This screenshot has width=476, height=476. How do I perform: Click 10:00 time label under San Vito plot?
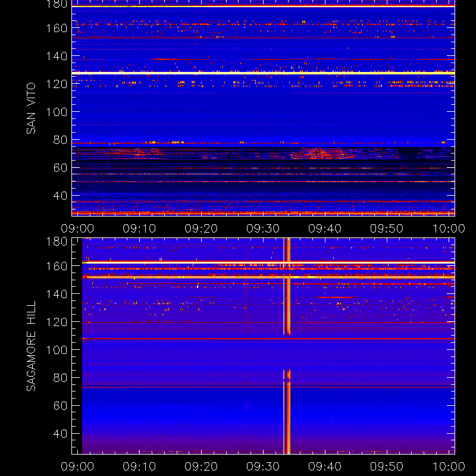pyautogui.click(x=449, y=228)
